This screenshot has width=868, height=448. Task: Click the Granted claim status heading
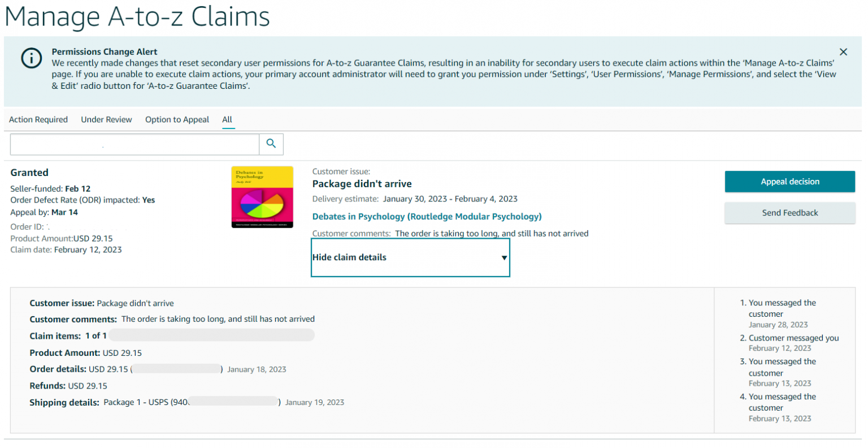tap(29, 173)
